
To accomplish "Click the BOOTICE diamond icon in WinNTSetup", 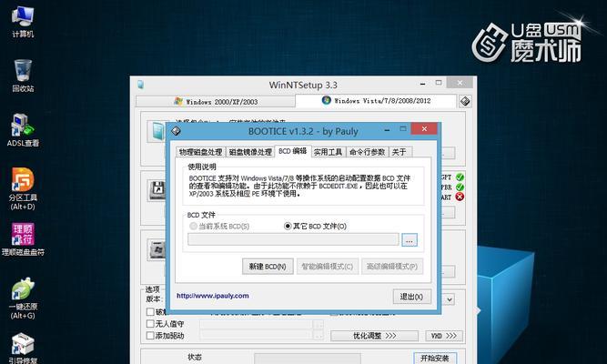I will coord(465,101).
